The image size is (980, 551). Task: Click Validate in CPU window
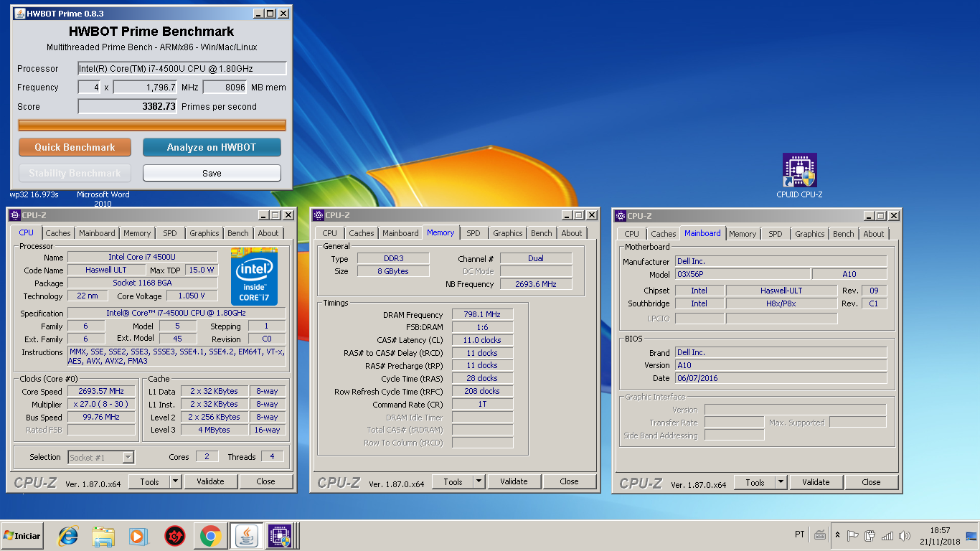(x=211, y=482)
